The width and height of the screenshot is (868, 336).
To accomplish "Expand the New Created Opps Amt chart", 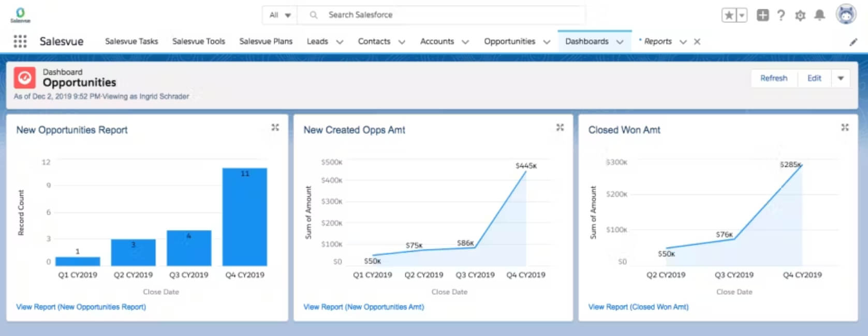I will pos(560,127).
